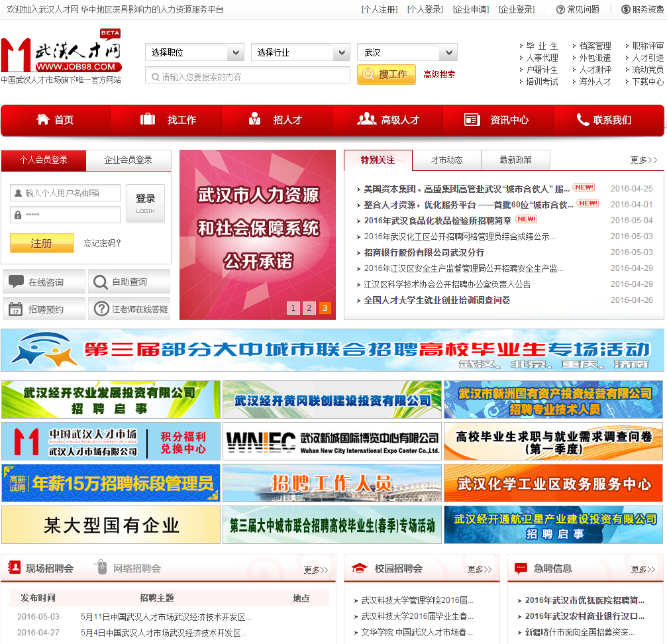This screenshot has width=667, height=644.
Task: Click the calendar icon for 招聘预约
Action: point(16,309)
